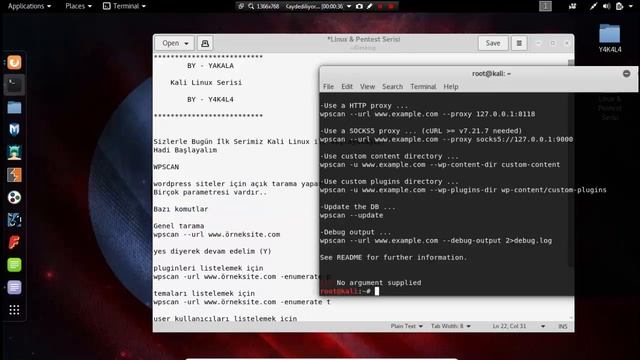The height and width of the screenshot is (360, 640).
Task: Open gedit hamburger menu
Action: [519, 43]
